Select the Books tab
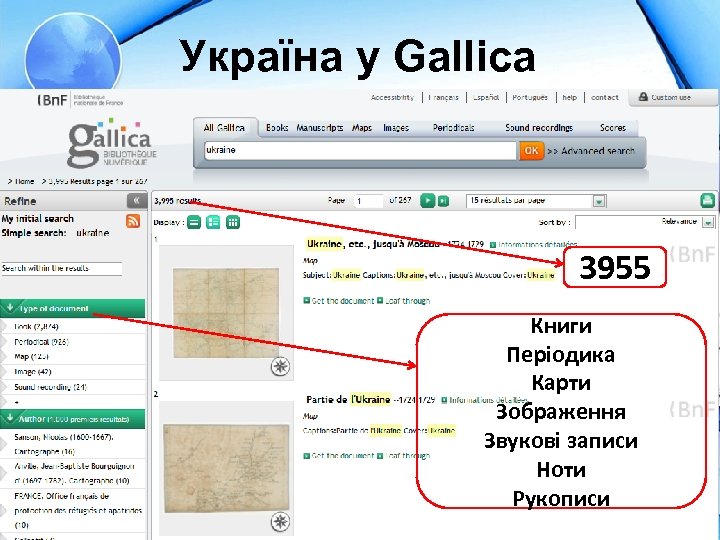720x540 pixels. 277,128
